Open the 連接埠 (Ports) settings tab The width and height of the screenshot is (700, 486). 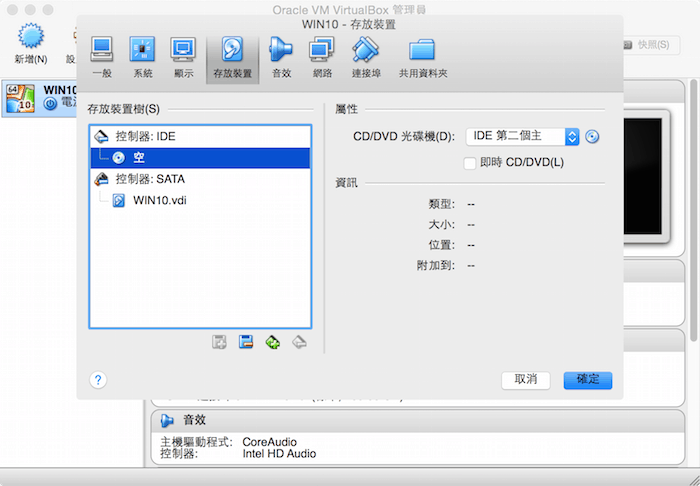[x=366, y=58]
